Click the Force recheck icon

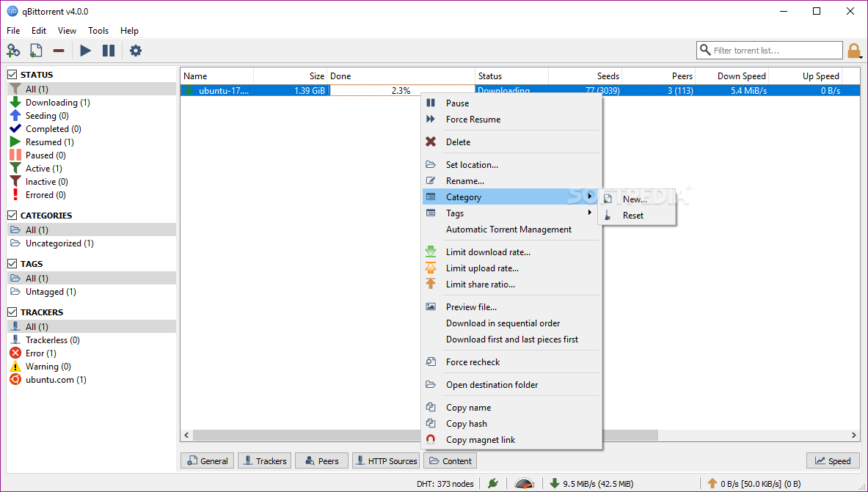click(x=431, y=361)
